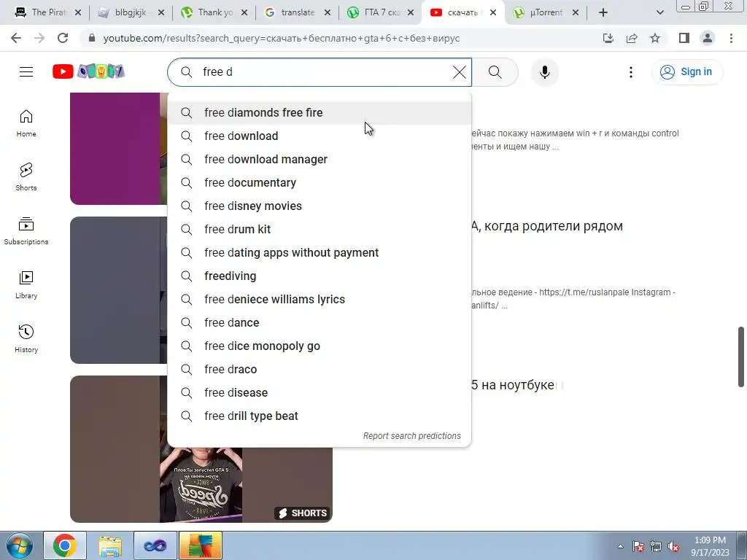
Task: Select suggestion free drum kit
Action: (320, 229)
